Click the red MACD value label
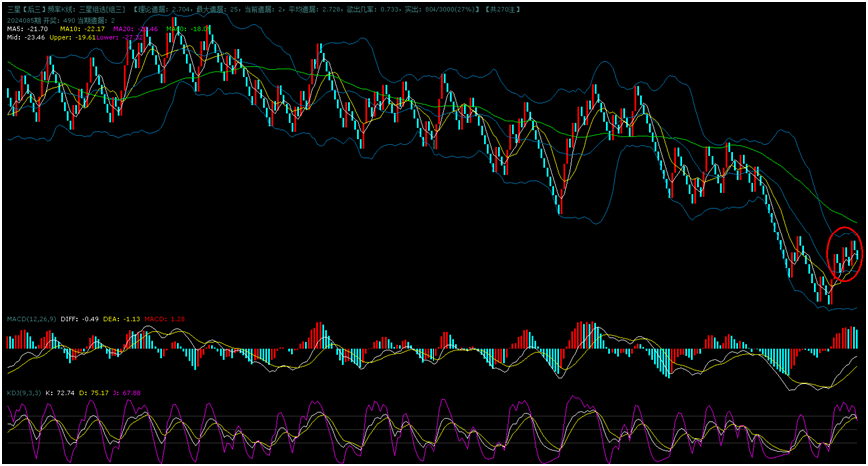Image resolution: width=868 pixels, height=466 pixels. click(x=165, y=319)
